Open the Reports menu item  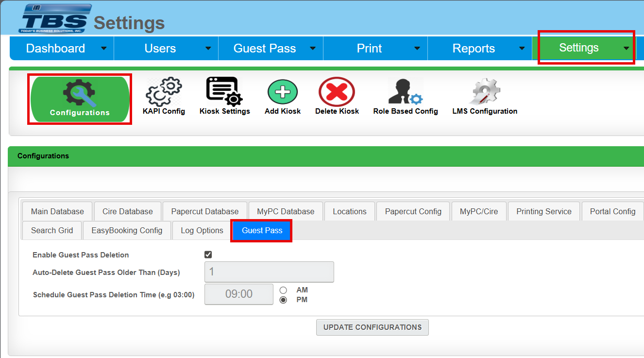480,48
